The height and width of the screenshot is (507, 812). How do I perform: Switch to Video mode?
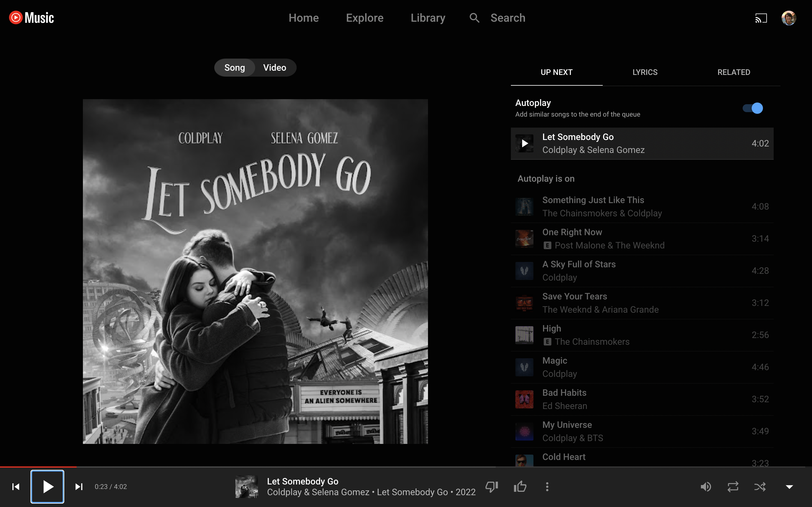click(274, 68)
